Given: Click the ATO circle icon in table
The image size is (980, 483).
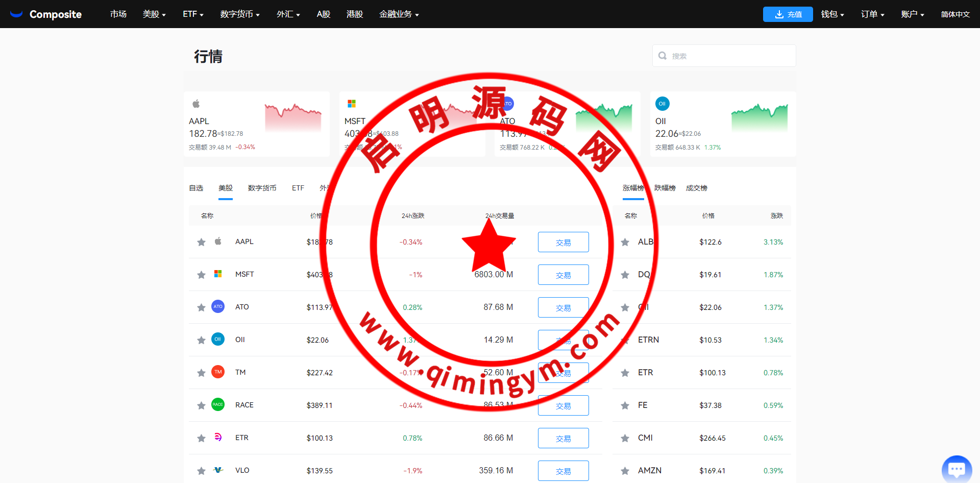Looking at the screenshot, I should click(x=218, y=307).
